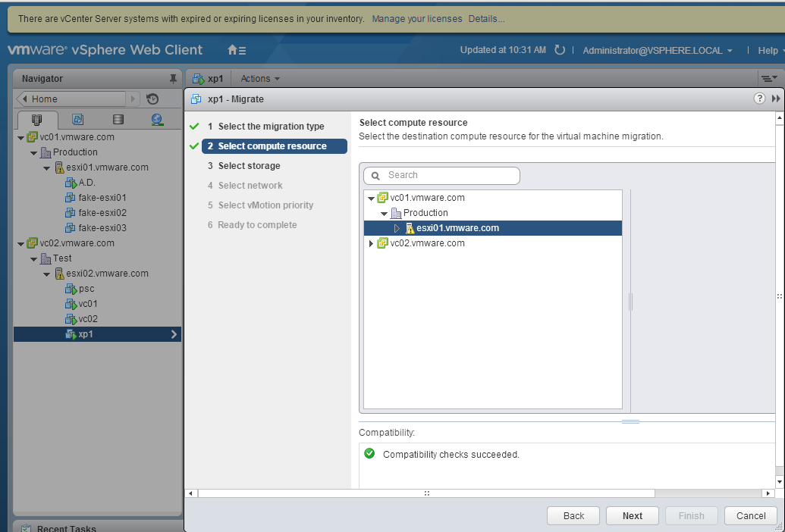Screen dimensions: 785x532
Task: Click the horizontal splitter above Compatibility
Action: point(630,422)
